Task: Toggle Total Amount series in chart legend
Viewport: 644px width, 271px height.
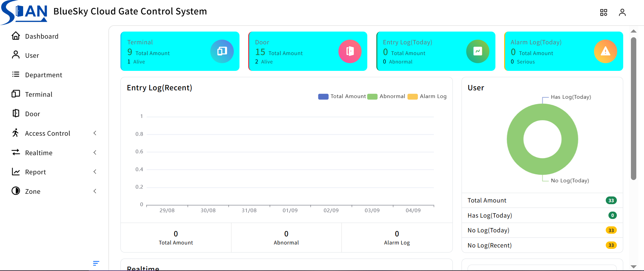Action: (342, 96)
